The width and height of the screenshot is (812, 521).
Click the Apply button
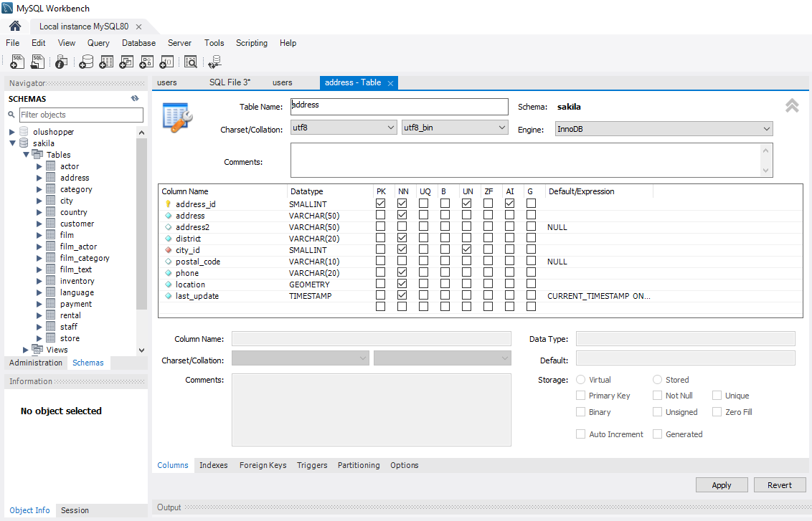pyautogui.click(x=722, y=484)
